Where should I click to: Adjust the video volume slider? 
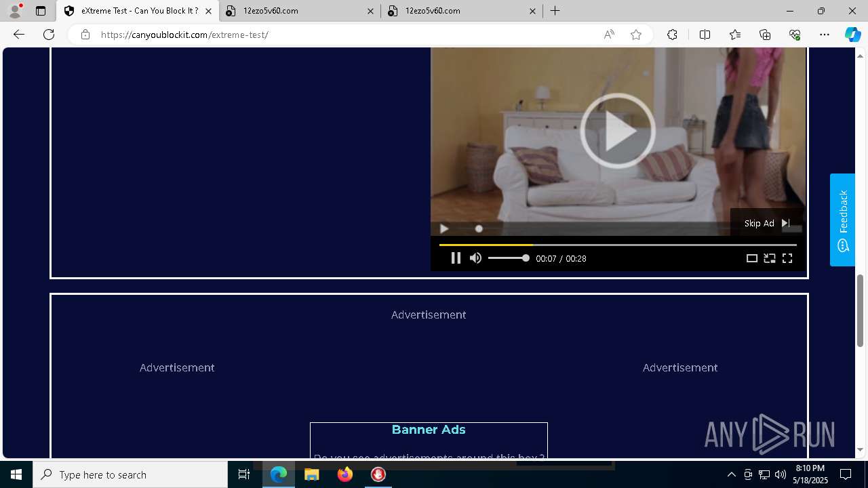[509, 258]
